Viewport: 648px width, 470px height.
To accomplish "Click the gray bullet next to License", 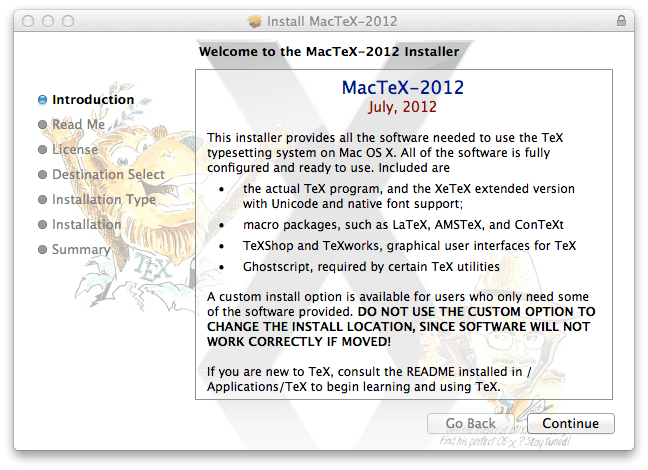I will [42, 149].
